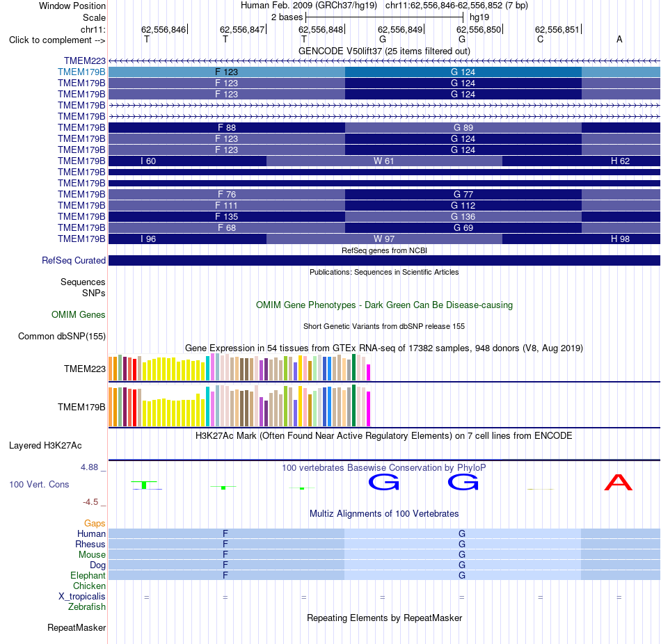Open 'Short Genetic Variants from dbSNP release 155'
The width and height of the screenshot is (661, 644).
pyautogui.click(x=384, y=326)
